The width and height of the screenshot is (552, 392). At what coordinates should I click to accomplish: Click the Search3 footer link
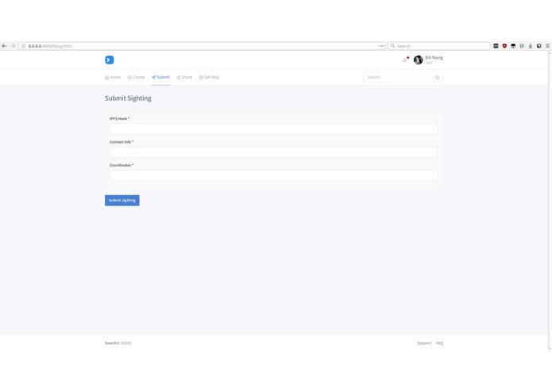coord(112,343)
